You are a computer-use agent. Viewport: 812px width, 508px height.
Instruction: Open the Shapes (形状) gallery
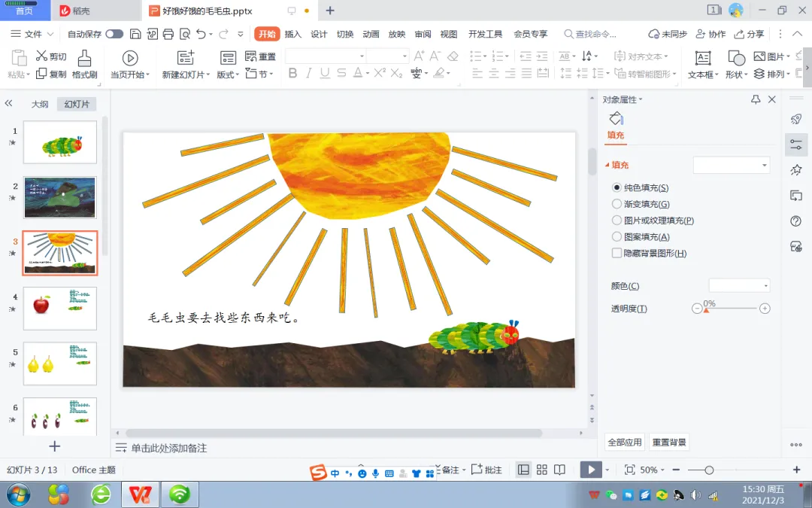click(736, 65)
